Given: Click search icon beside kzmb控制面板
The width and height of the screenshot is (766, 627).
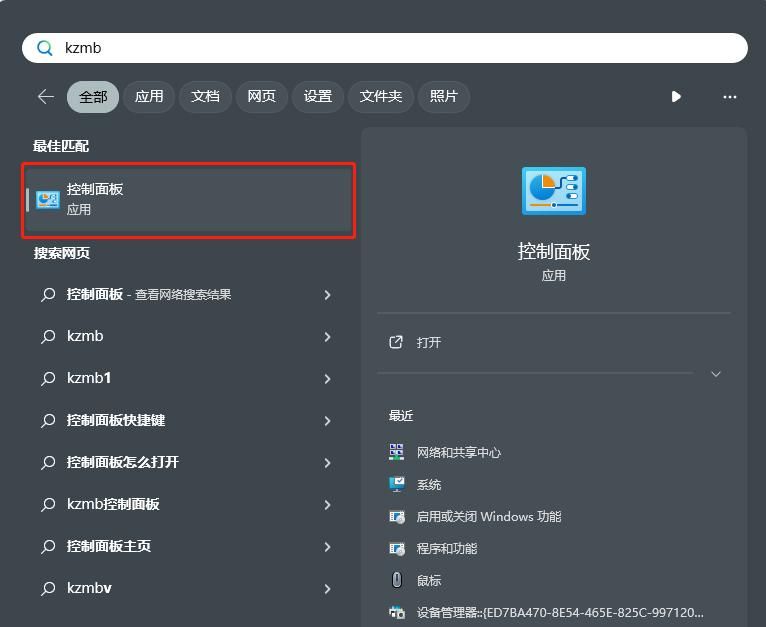Looking at the screenshot, I should tap(48, 504).
